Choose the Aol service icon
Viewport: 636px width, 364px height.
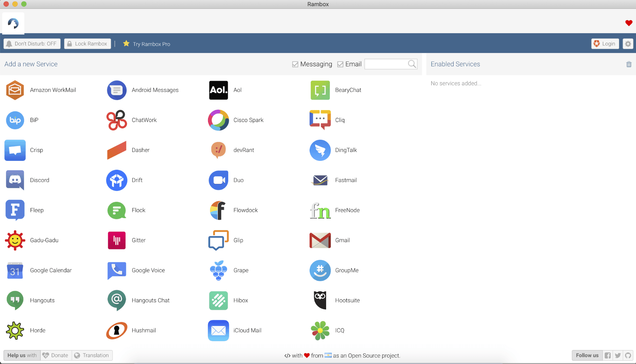(x=219, y=90)
